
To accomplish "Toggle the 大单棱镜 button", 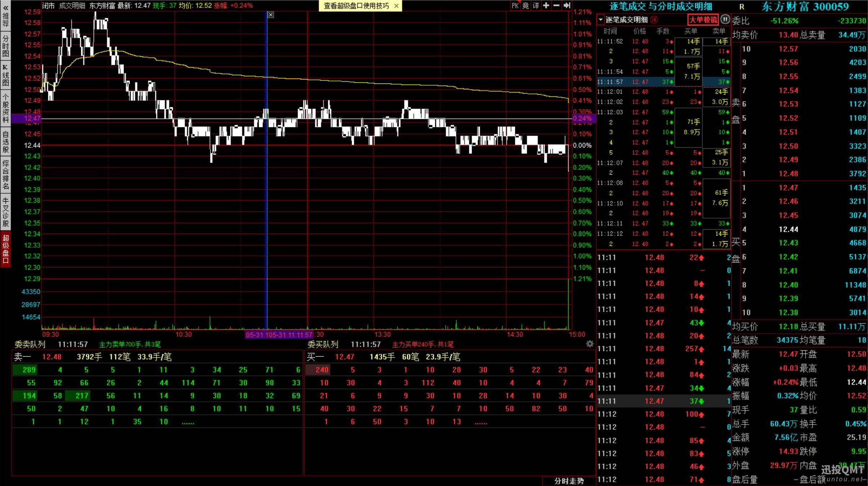I will tap(703, 19).
